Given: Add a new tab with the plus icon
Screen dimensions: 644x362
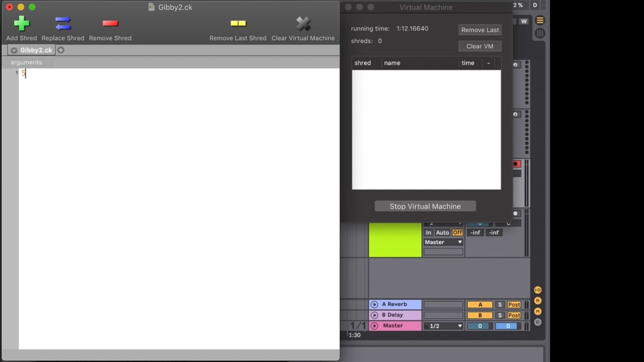Looking at the screenshot, I should click(61, 50).
